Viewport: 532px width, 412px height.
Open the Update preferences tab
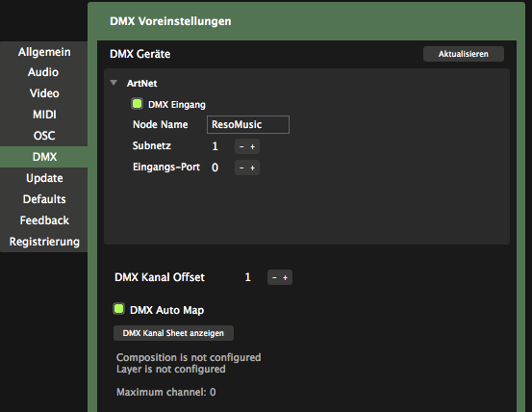pyautogui.click(x=44, y=178)
